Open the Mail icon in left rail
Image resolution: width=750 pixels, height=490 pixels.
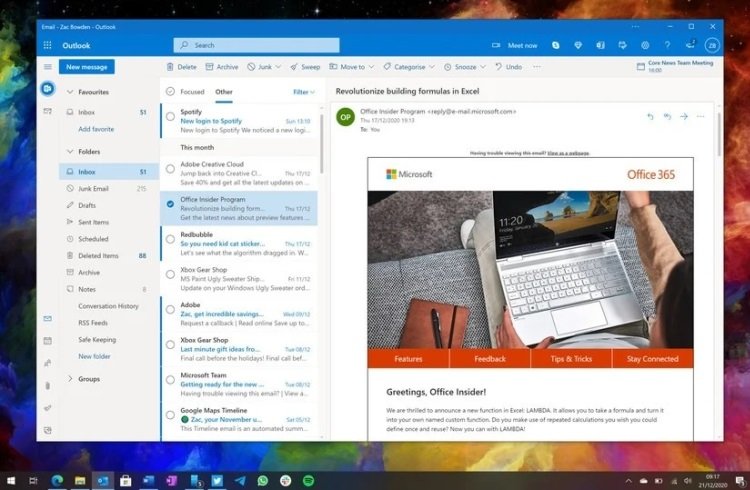click(47, 318)
